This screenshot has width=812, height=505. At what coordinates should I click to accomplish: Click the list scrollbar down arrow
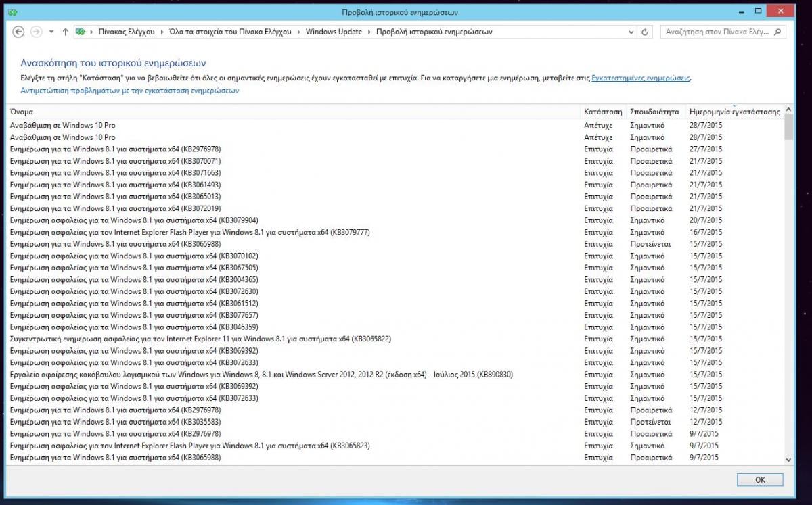pyautogui.click(x=788, y=460)
